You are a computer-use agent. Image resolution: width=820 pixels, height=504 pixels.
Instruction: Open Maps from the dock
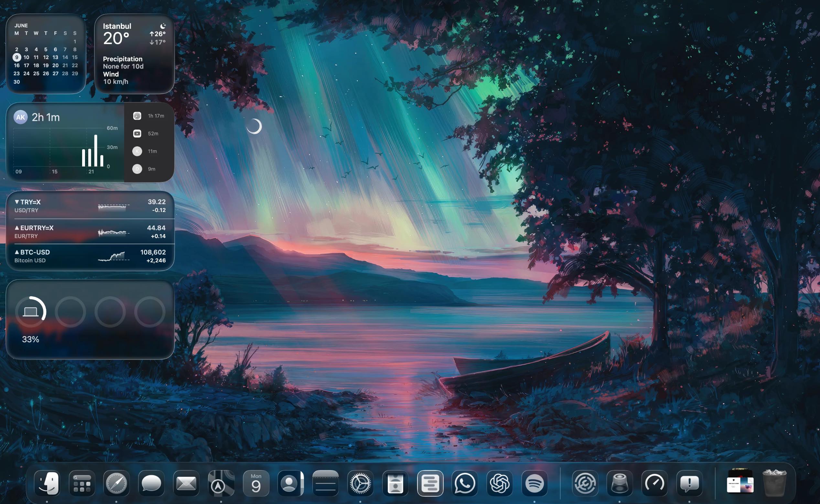pyautogui.click(x=221, y=483)
